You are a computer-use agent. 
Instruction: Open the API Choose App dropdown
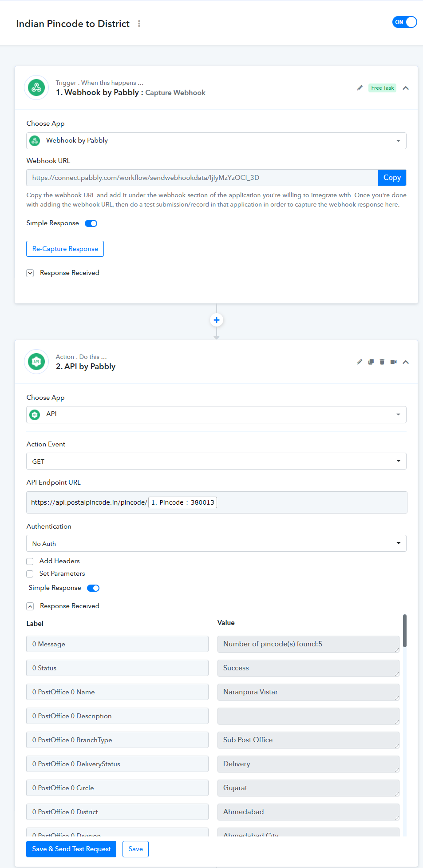click(216, 414)
